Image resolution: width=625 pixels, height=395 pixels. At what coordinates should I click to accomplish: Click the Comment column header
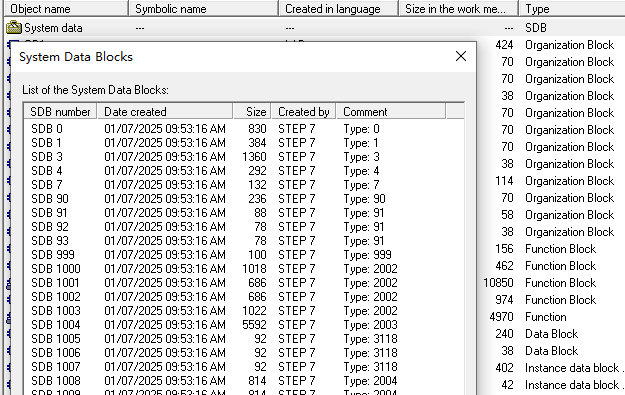coord(391,112)
